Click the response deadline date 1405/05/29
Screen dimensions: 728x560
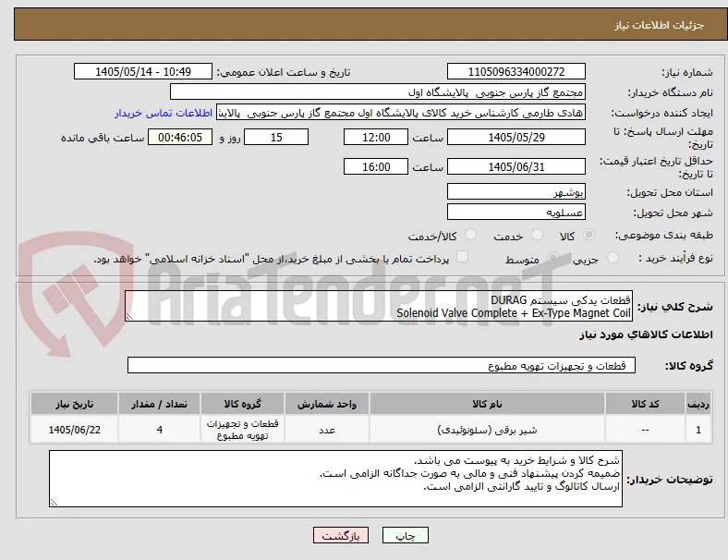[516, 138]
